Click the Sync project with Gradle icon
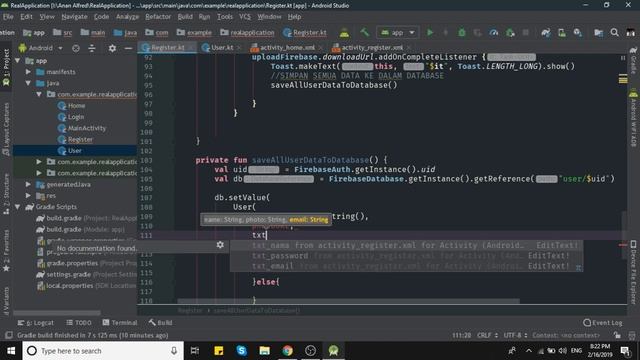 tap(546, 32)
